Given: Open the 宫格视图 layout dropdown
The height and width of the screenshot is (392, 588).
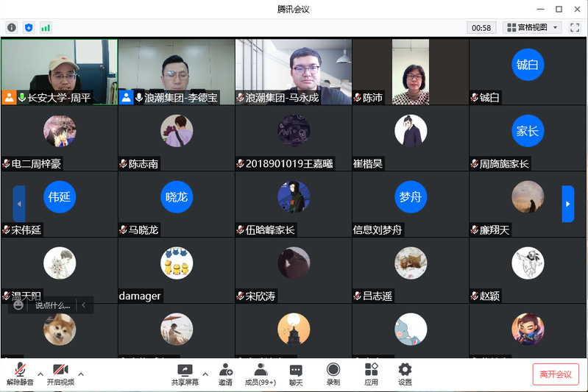Looking at the screenshot, I should 533,27.
